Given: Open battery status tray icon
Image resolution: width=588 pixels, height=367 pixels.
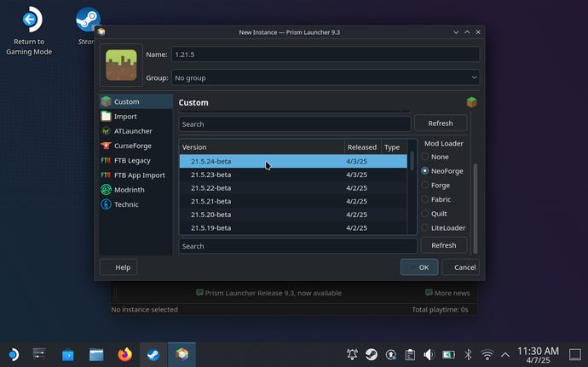Looking at the screenshot, I should click(448, 354).
